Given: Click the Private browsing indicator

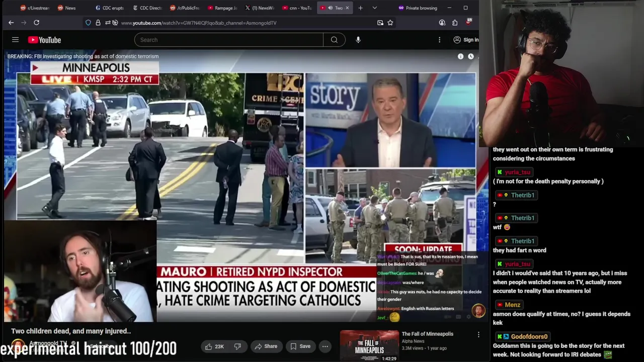Looking at the screenshot, I should (418, 8).
